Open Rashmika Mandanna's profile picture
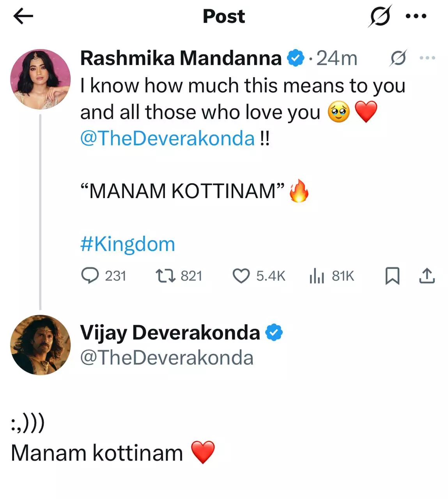 (x=41, y=79)
